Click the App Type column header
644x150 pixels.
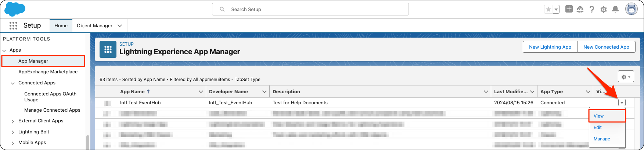point(551,91)
